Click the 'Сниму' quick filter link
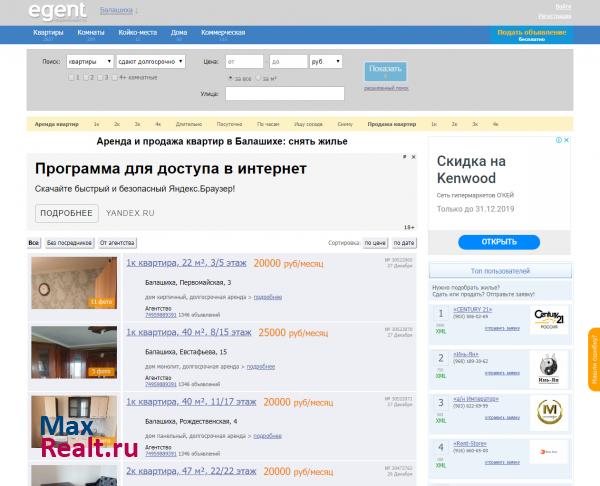 click(x=345, y=124)
